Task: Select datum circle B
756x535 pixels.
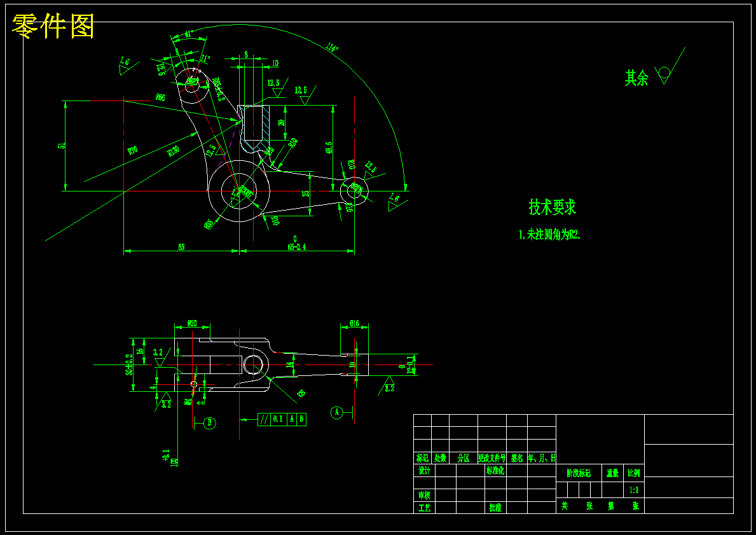Action: click(x=210, y=423)
